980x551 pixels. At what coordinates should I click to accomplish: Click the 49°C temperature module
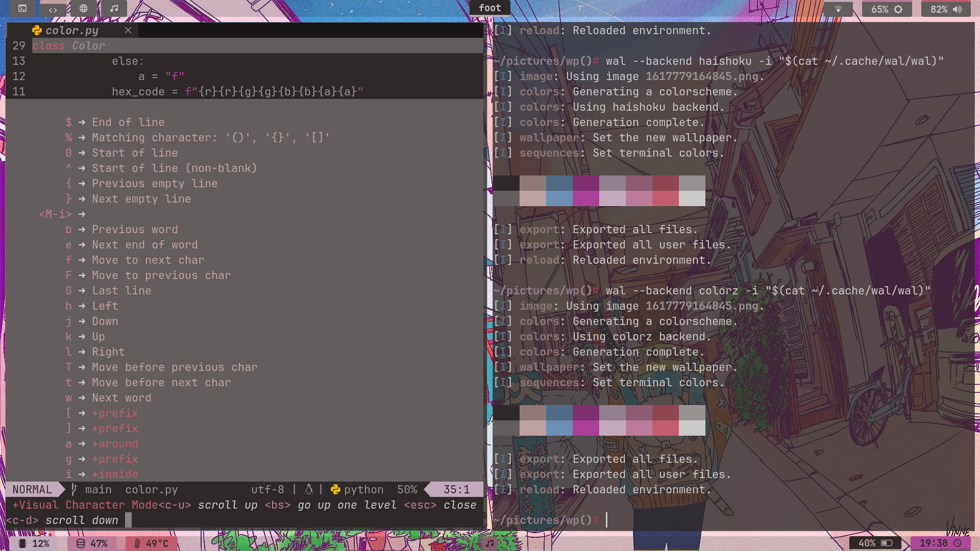[152, 543]
